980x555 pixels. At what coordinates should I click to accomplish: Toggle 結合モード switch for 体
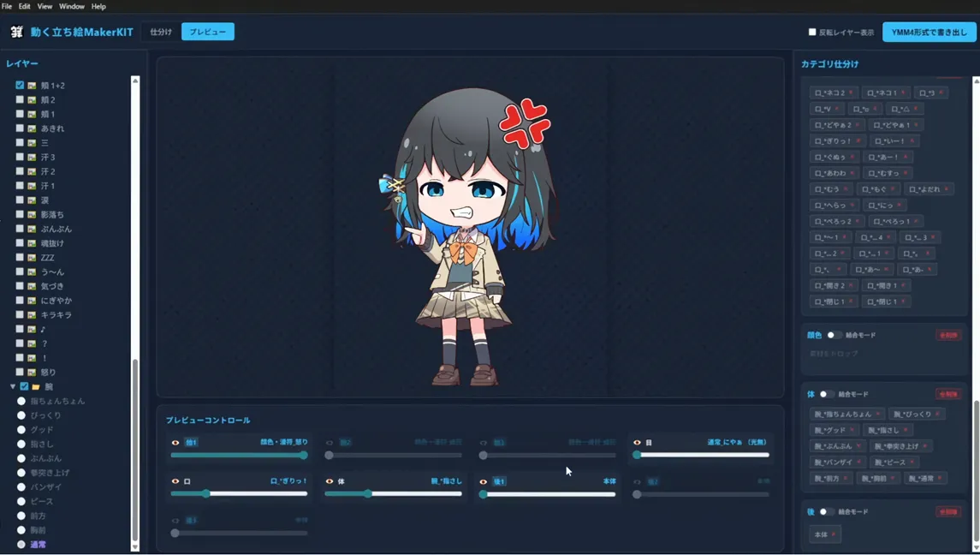(826, 394)
